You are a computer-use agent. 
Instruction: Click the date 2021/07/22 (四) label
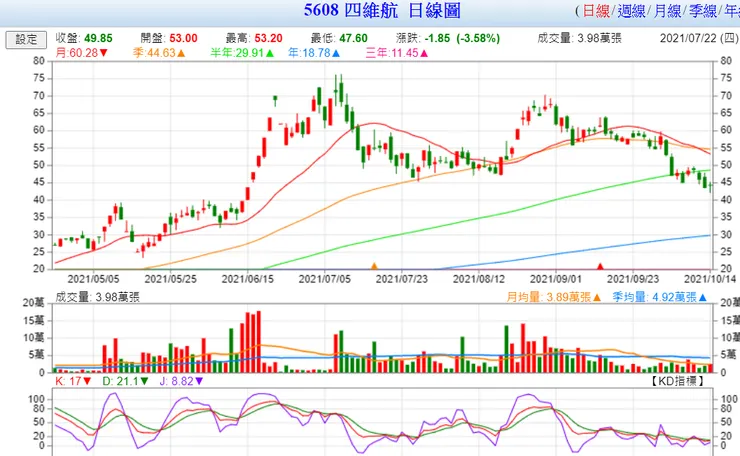tap(699, 38)
